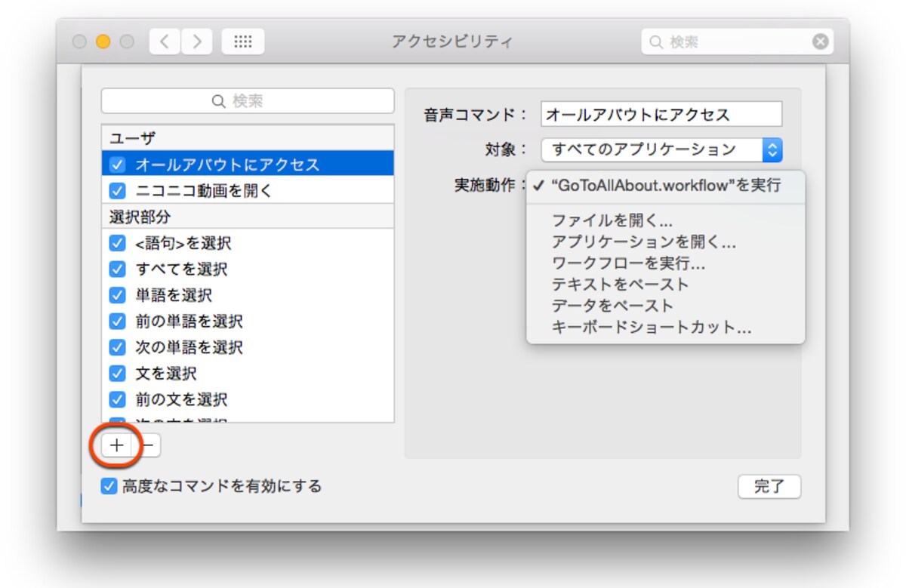Viewport: 906px width, 588px height.
Task: Click the title bar 検索 field
Action: pyautogui.click(x=737, y=42)
